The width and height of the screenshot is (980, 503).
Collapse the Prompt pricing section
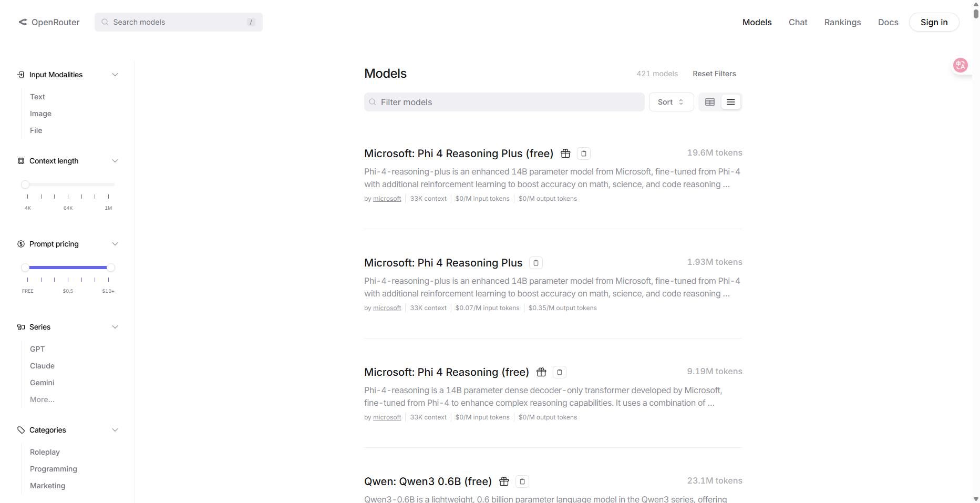(x=115, y=244)
